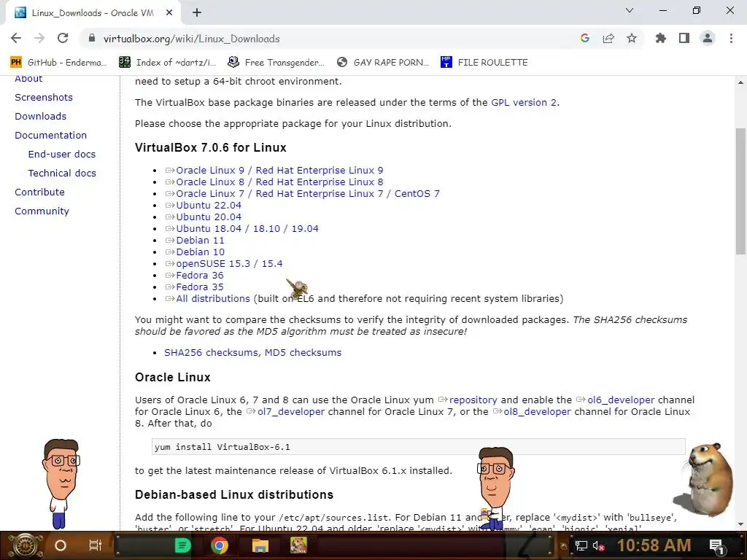Open the Contribute sidebar link
Screen dimensions: 747x560
39,192
